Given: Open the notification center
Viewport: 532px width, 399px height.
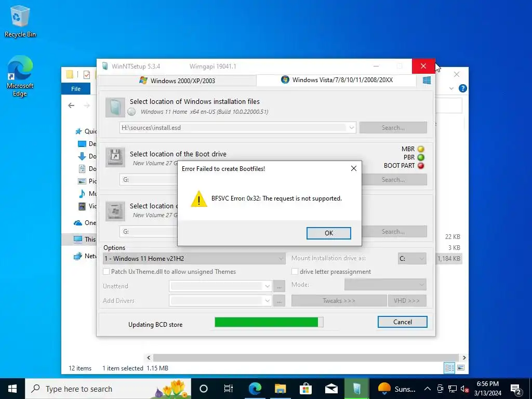Looking at the screenshot, I should click(516, 389).
